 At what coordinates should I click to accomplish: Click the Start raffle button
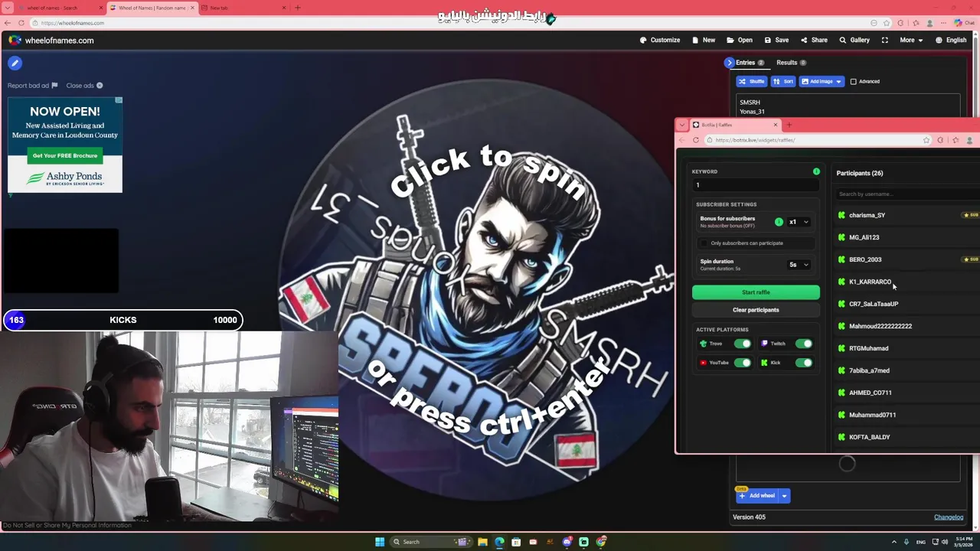pyautogui.click(x=756, y=292)
